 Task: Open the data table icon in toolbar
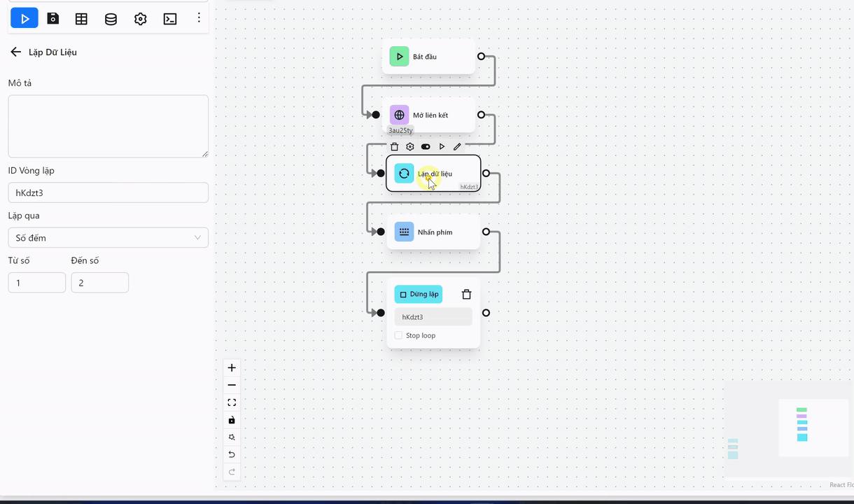81,19
